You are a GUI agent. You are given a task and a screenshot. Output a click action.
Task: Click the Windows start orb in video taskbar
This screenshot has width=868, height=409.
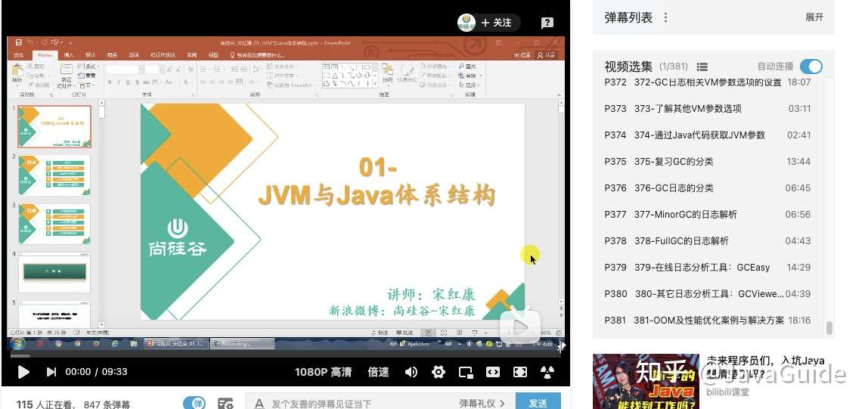pos(17,344)
